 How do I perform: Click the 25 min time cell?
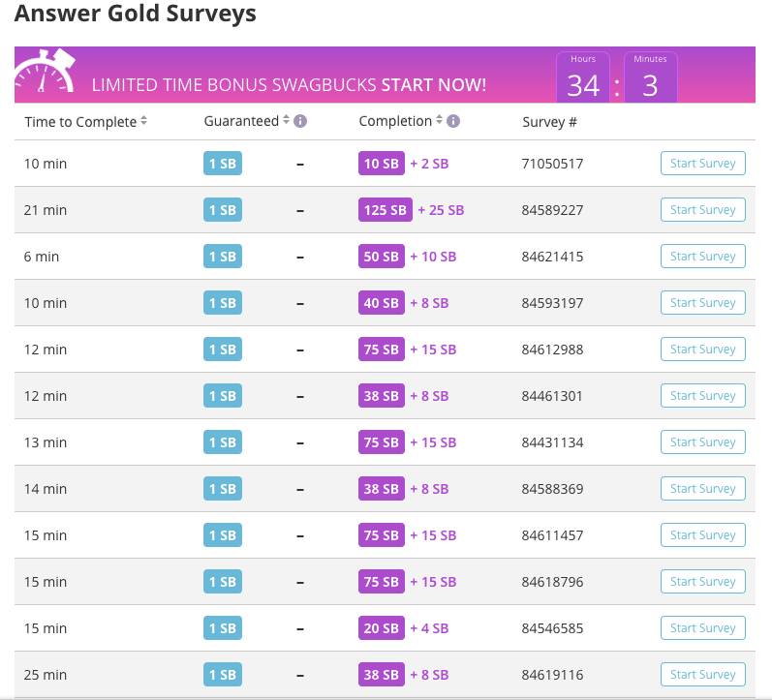46,675
